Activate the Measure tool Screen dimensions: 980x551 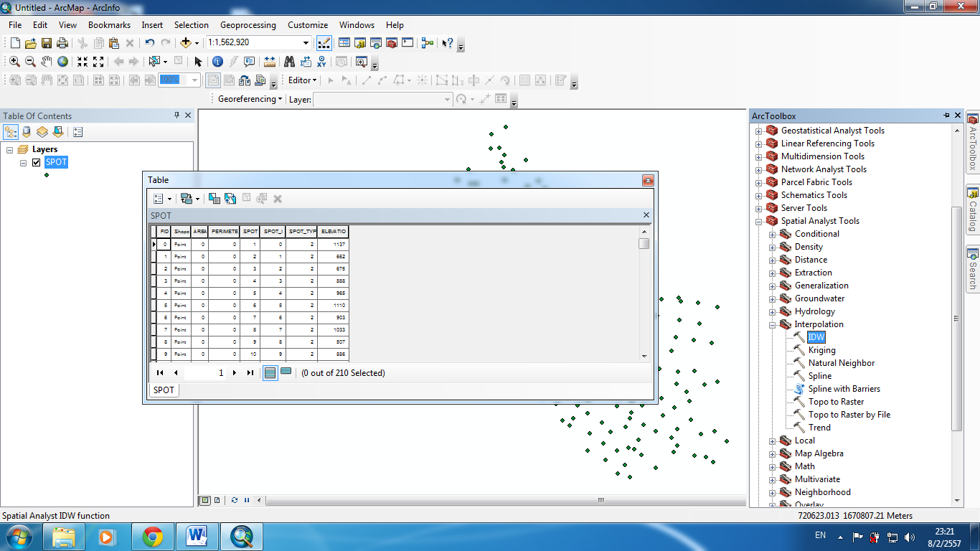point(270,62)
